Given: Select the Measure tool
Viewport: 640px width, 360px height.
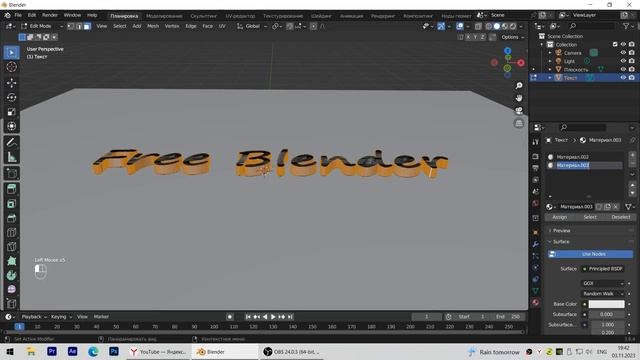Looking at the screenshot, I should 11,157.
